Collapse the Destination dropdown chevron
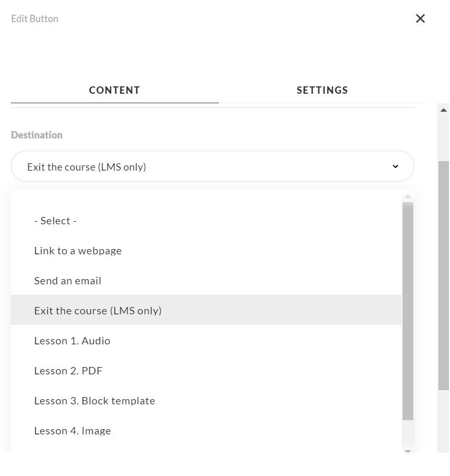450x476 pixels. coord(395,166)
